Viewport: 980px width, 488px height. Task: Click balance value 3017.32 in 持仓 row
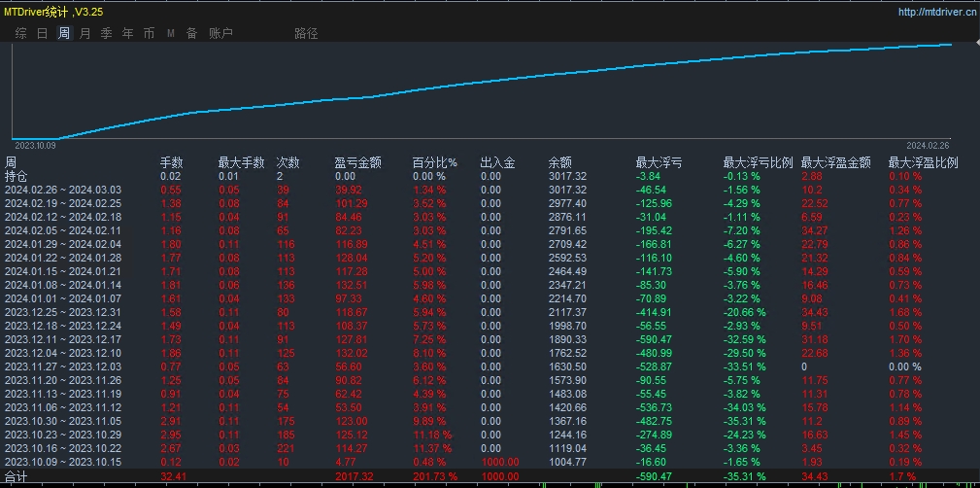coord(567,176)
